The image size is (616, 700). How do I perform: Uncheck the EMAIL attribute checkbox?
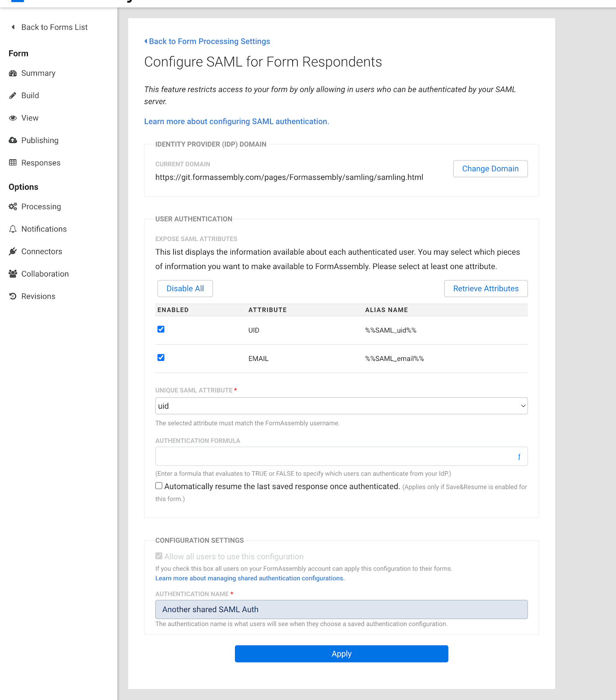click(x=161, y=358)
